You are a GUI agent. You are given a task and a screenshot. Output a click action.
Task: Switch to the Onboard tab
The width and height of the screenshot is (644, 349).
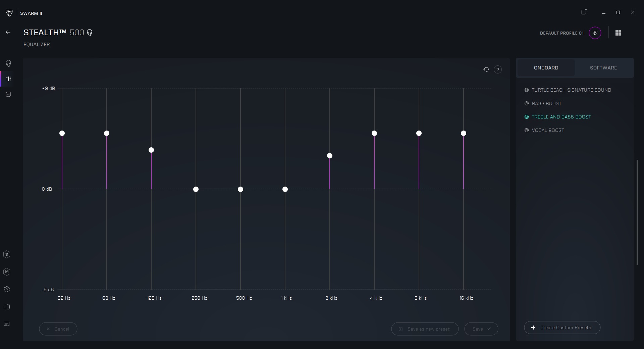(546, 68)
